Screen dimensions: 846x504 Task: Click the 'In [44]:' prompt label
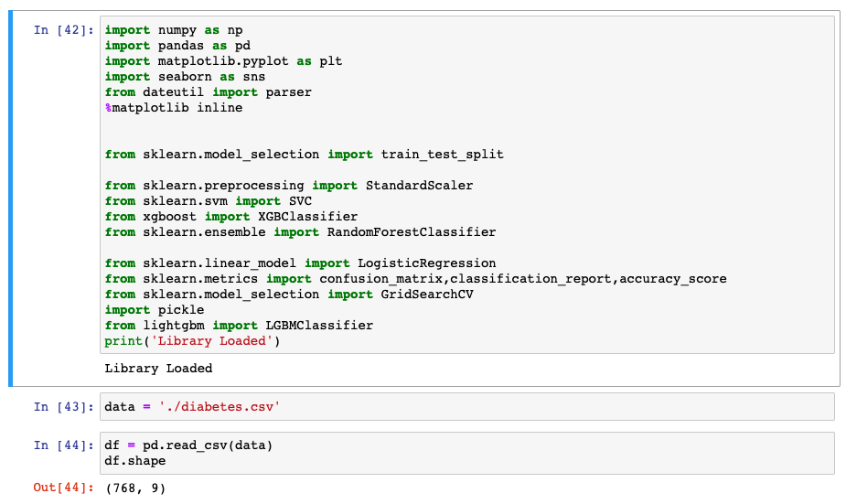point(64,445)
